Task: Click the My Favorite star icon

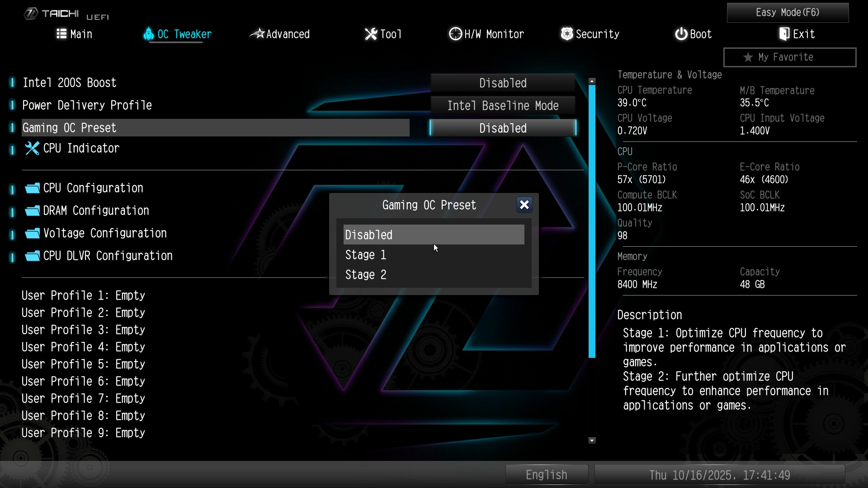Action: 748,57
